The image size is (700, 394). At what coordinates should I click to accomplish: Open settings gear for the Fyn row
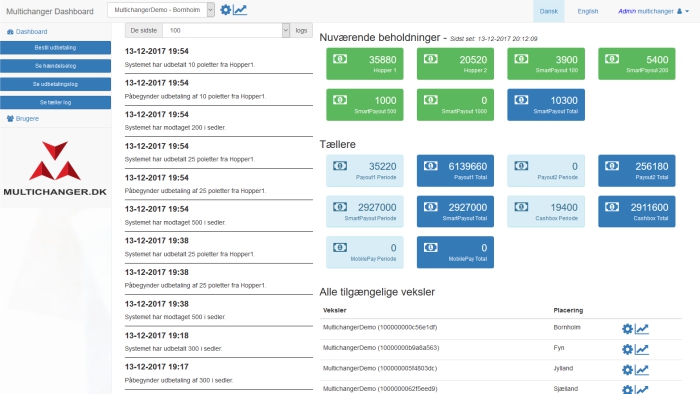point(627,349)
